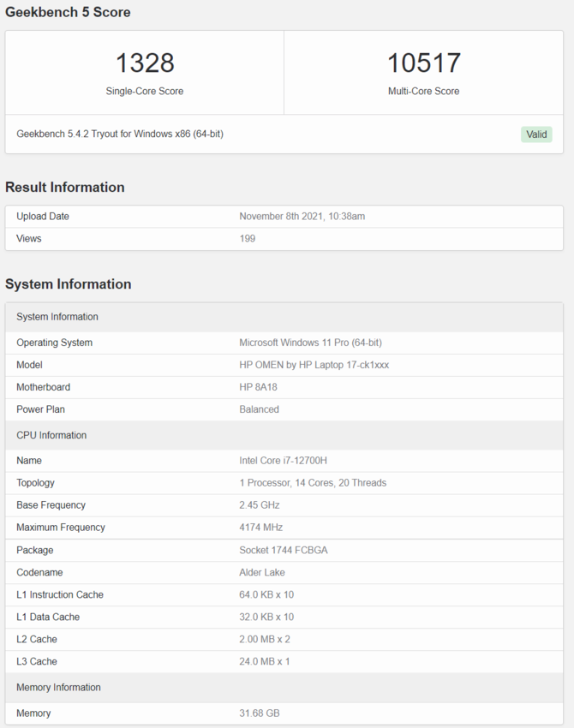Select the 14 Cores, 20 Threads value
This screenshot has width=574, height=728.
pos(313,483)
